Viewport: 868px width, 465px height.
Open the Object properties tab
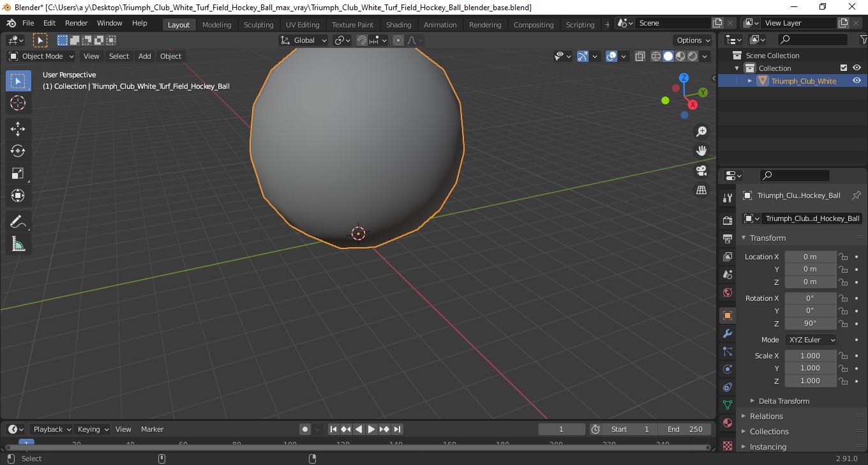tap(727, 316)
